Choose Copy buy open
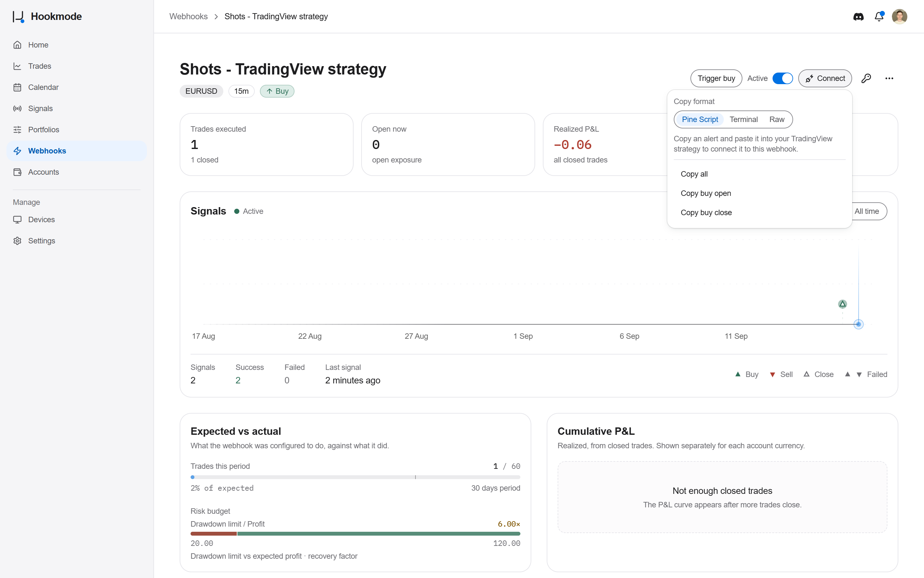Screen dimensions: 924x578 (x=759, y=193)
